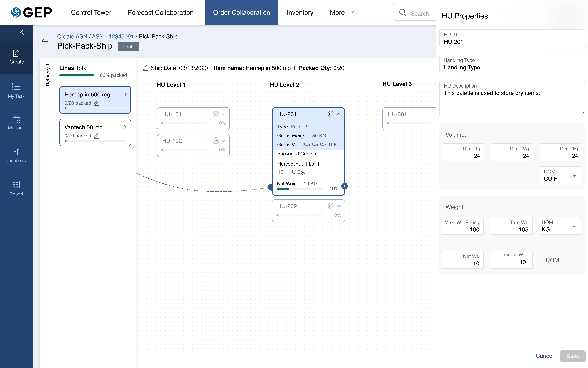Click the round icon on HU-202
588x368 pixels.
point(331,206)
